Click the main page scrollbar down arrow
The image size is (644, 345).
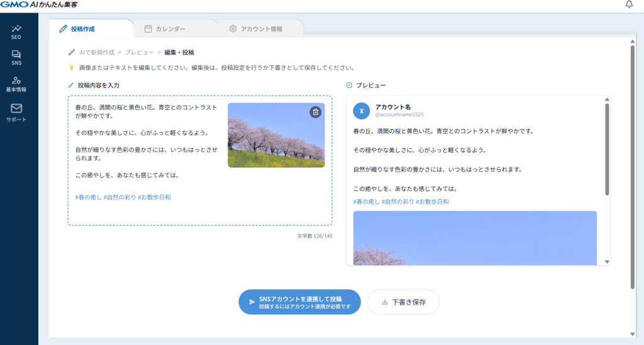(632, 334)
